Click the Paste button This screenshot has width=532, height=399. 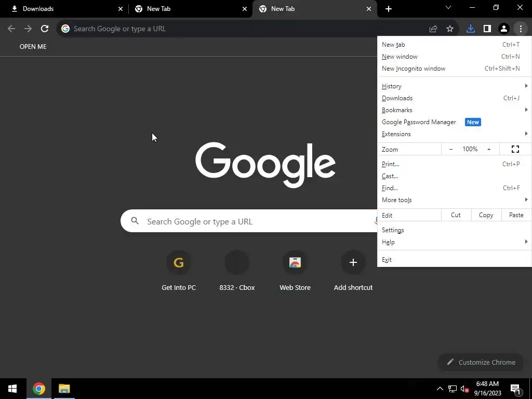(516, 215)
